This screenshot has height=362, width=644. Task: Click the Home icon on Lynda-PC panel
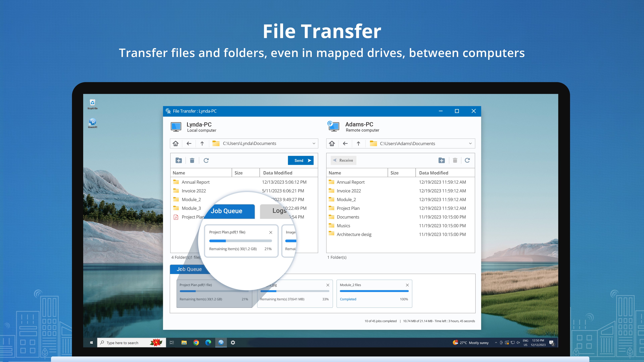[175, 143]
